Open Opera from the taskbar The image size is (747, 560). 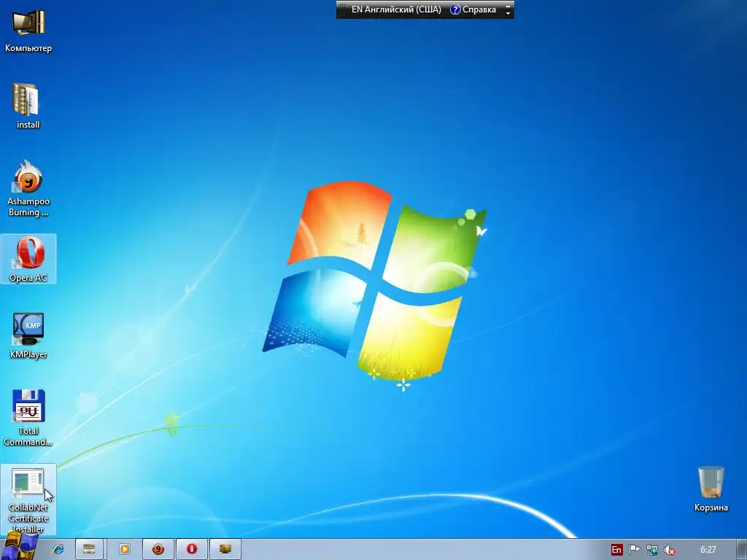coord(192,549)
